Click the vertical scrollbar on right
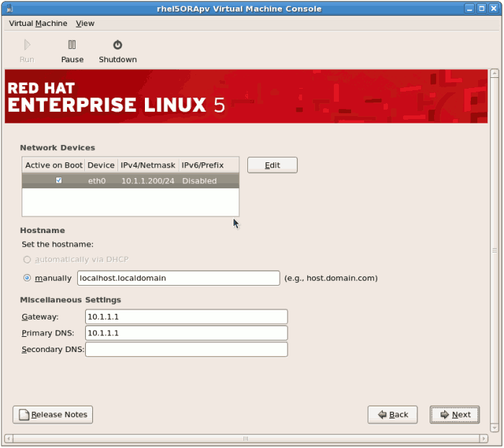The width and height of the screenshot is (504, 448). (x=494, y=250)
